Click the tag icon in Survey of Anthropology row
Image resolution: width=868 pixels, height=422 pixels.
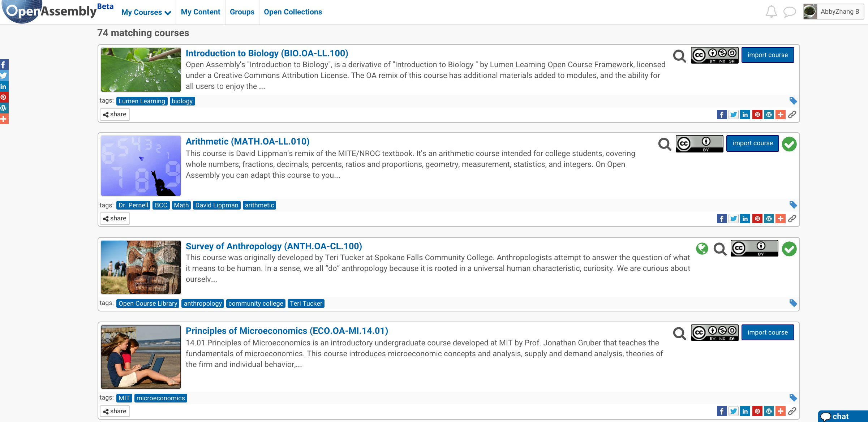[793, 303]
